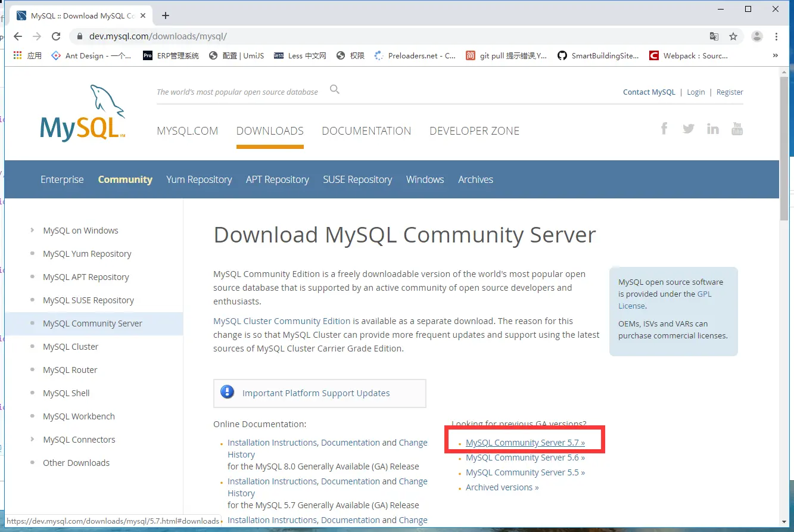Image resolution: width=794 pixels, height=532 pixels.
Task: Open MySQL Community Server 5.5 link
Action: point(525,472)
